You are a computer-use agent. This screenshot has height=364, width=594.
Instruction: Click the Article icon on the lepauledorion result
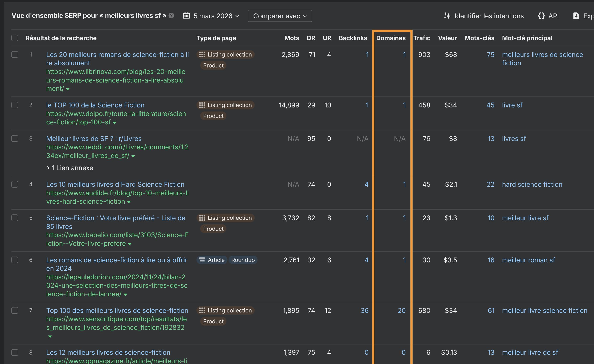point(202,260)
